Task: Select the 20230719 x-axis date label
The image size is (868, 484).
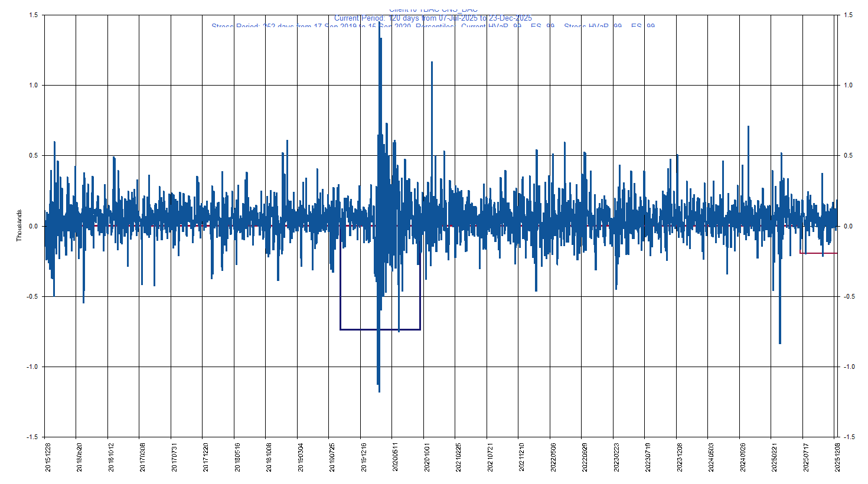Action: (648, 458)
